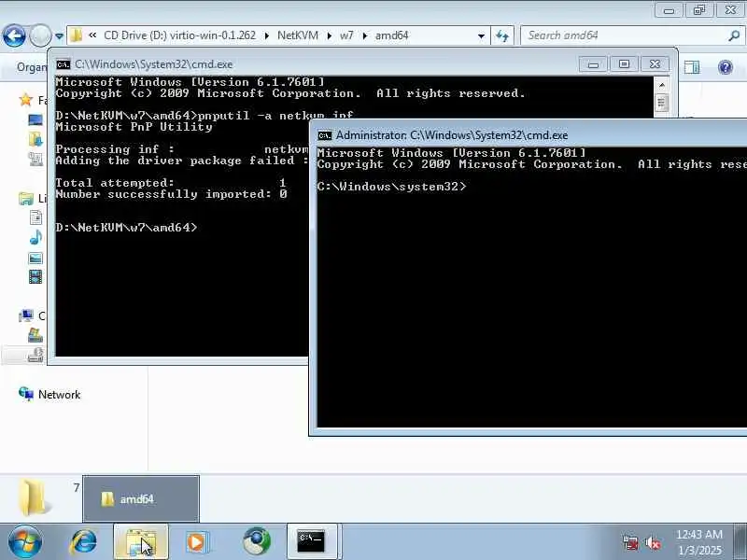747x560 pixels.
Task: Open the address bar history dropdown
Action: (481, 35)
